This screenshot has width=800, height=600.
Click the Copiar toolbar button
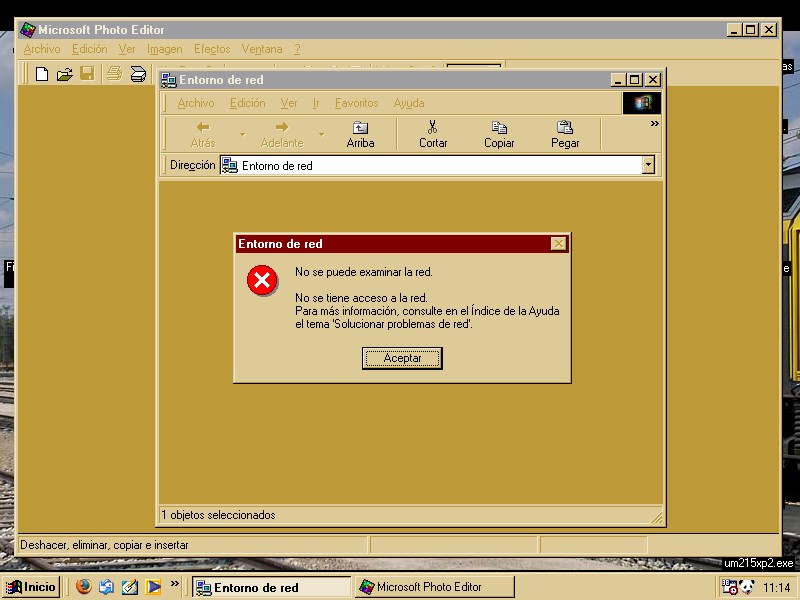pos(499,134)
